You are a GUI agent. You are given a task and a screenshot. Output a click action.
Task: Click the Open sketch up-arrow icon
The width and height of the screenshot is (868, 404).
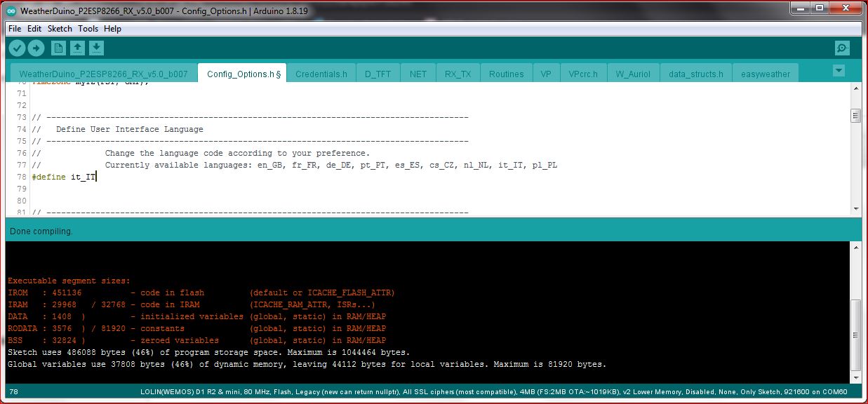point(78,48)
